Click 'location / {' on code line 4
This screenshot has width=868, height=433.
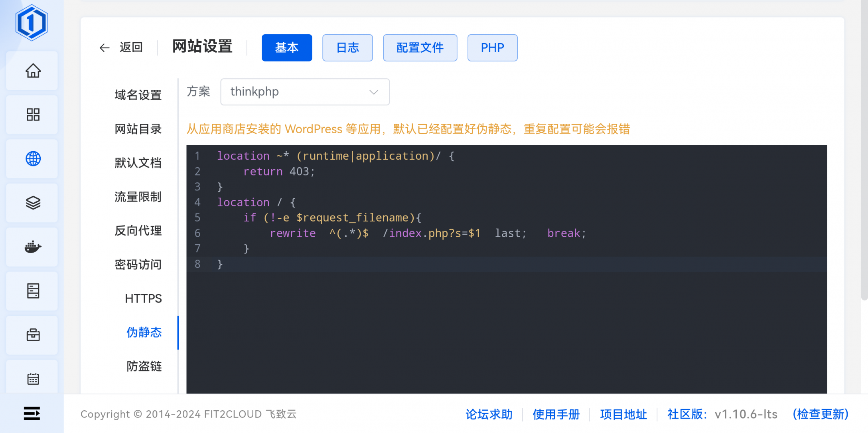[x=256, y=202]
